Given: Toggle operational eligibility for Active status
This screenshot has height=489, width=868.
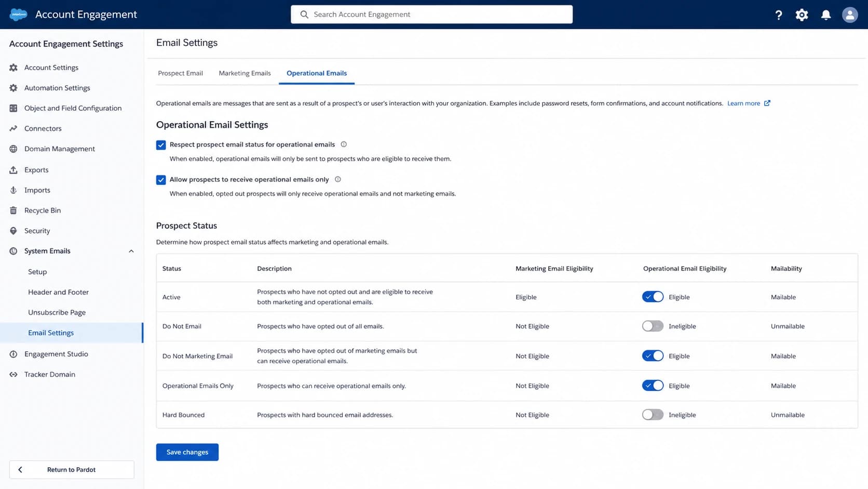Looking at the screenshot, I should click(653, 297).
